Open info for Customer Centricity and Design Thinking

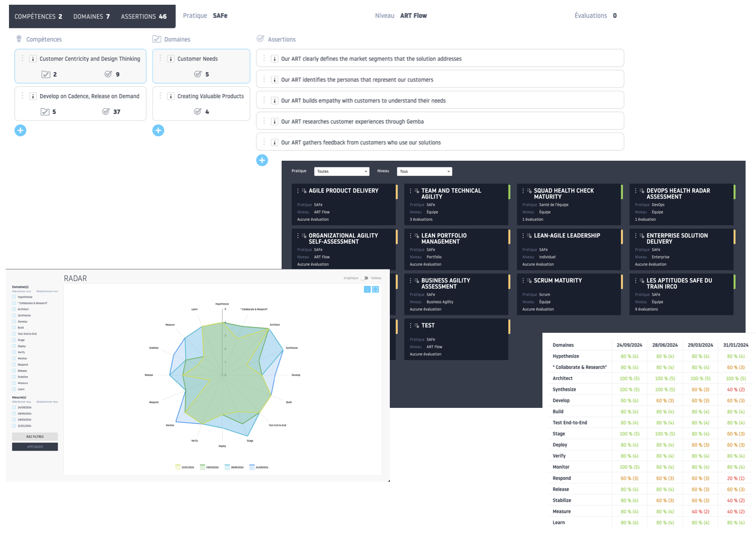point(33,59)
